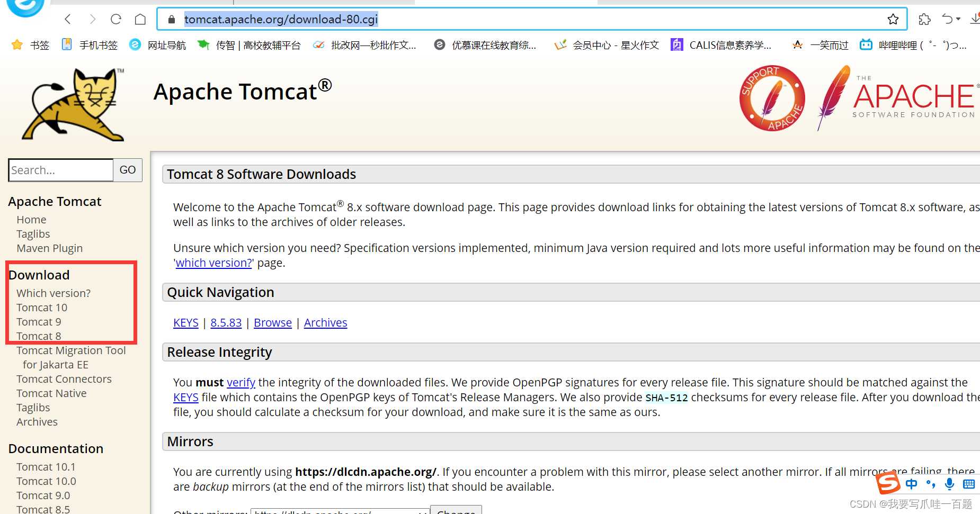Open Tomcat Migration Tool for Jakarta EE
Image resolution: width=980 pixels, height=514 pixels.
(x=71, y=357)
